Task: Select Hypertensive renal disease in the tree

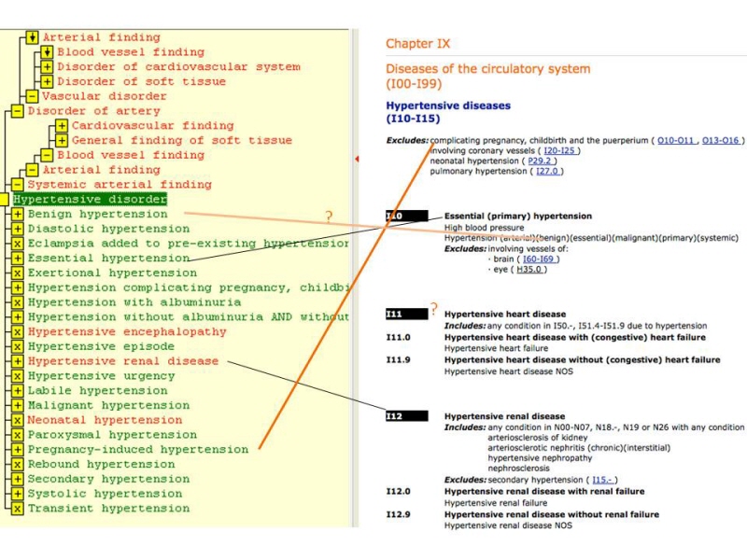Action: pos(123,361)
